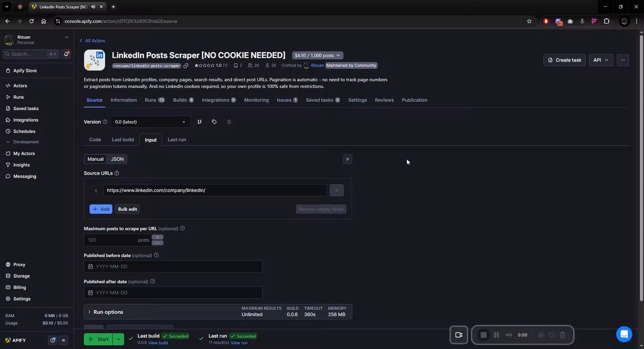Open Actors section in sidebar
Screen dimensions: 644x349
point(20,86)
